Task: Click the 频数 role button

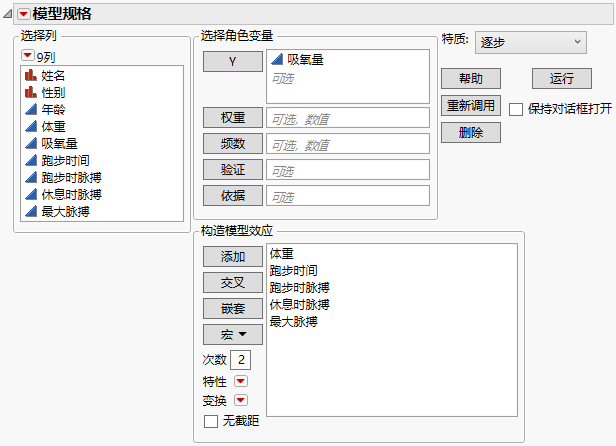Action: tap(233, 143)
